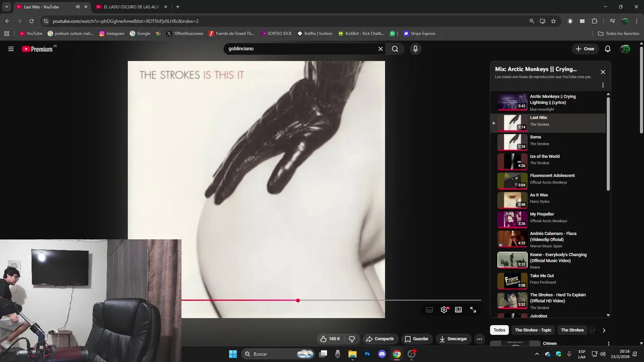Bookmark this page with star icon
Screen dimensions: 644x362
pos(553,21)
